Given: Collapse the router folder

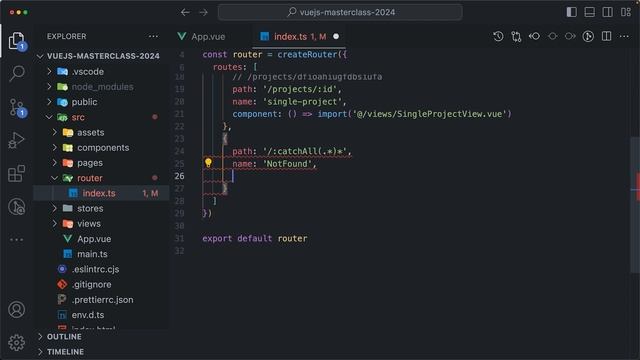Looking at the screenshot, I should (101, 178).
